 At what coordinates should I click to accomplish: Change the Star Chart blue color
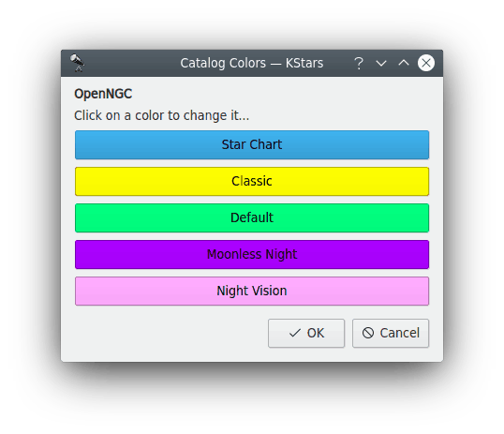[x=252, y=144]
